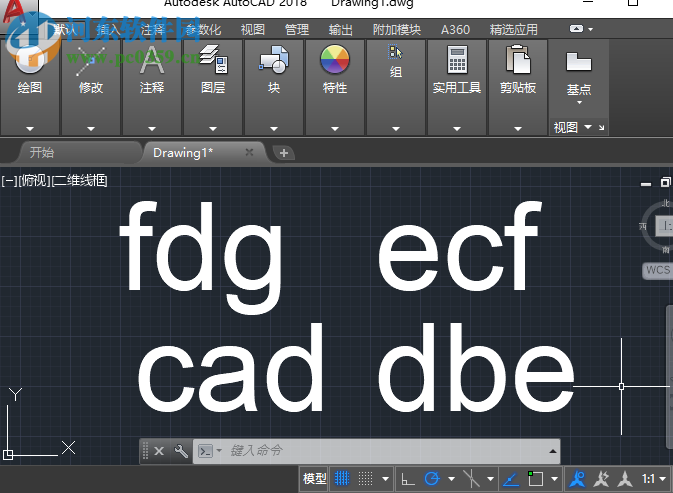Screen dimensions: 673x493
Task: Add a new drawing tab with plus
Action: coord(284,153)
